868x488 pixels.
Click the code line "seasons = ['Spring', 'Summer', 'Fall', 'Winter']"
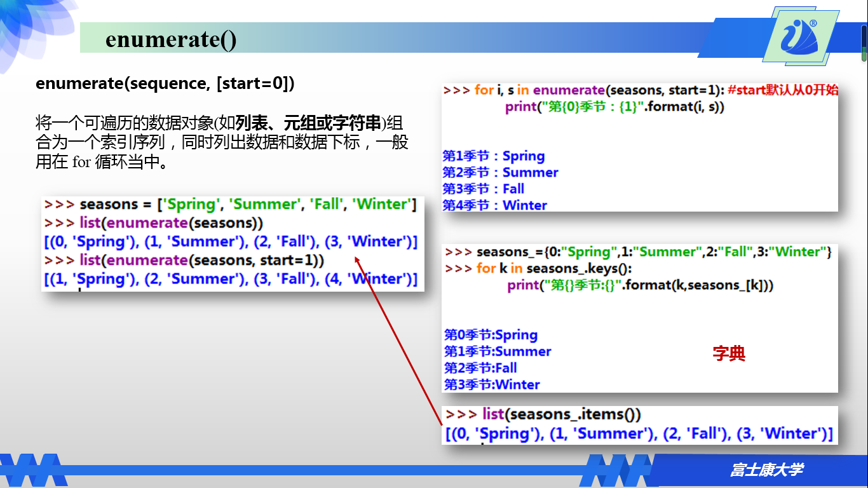click(248, 205)
